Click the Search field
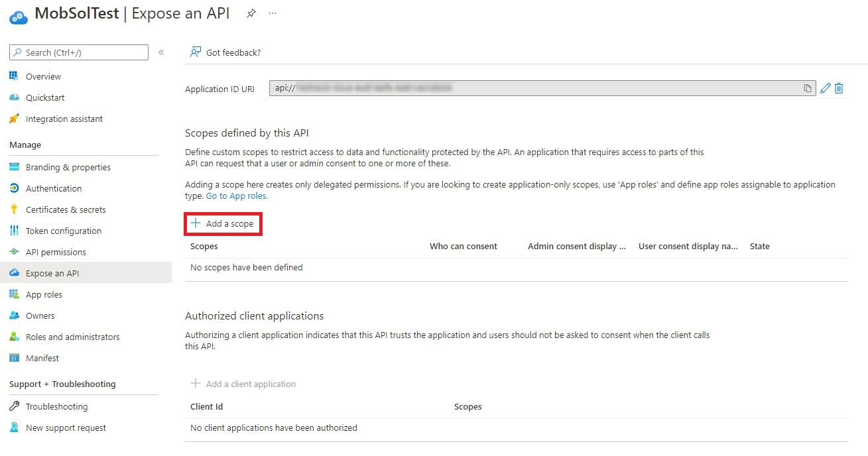Viewport: 868px width, 456px height. coord(78,52)
